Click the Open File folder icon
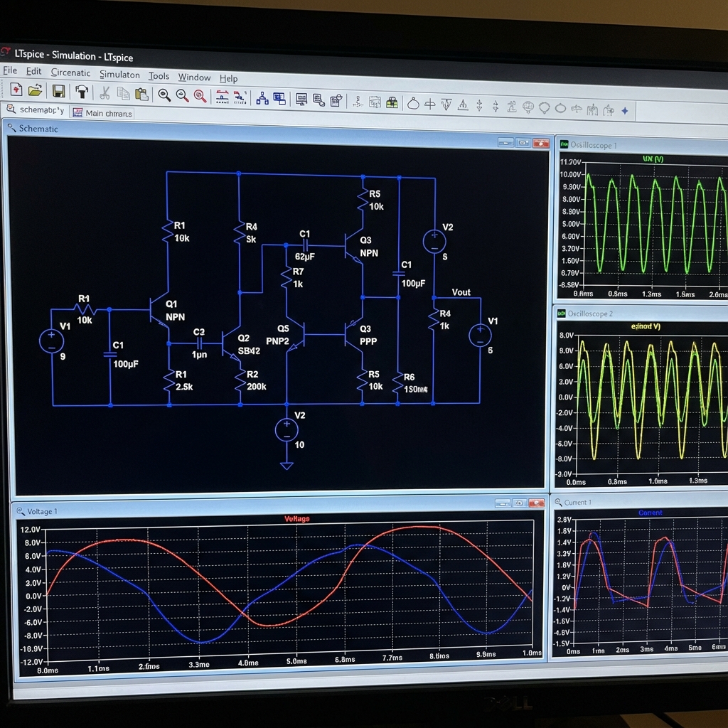The image size is (728, 728). (x=36, y=90)
